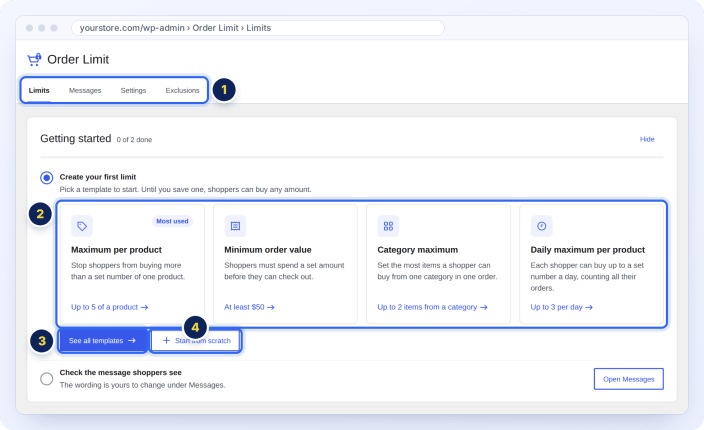Click See all templates button

(103, 341)
